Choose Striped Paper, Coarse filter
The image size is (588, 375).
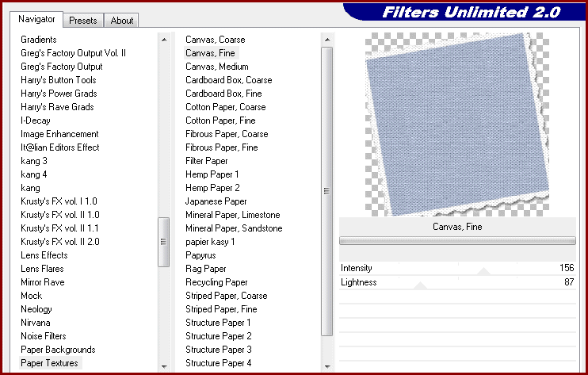click(227, 297)
